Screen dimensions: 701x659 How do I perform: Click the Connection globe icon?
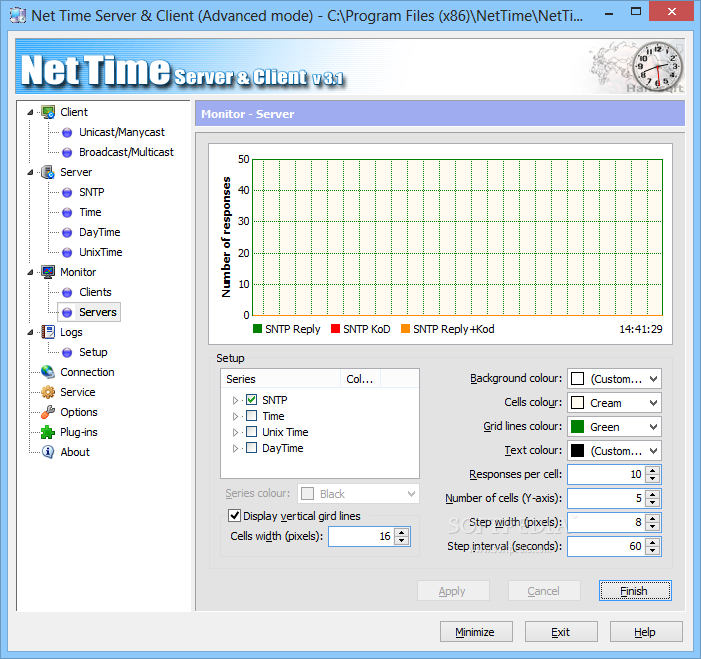[48, 372]
